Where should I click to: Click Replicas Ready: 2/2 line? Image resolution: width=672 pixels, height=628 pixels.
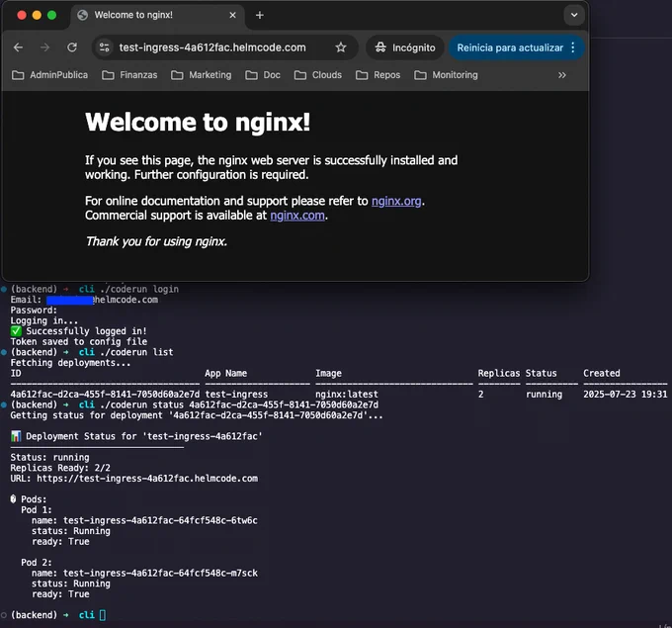tap(60, 468)
